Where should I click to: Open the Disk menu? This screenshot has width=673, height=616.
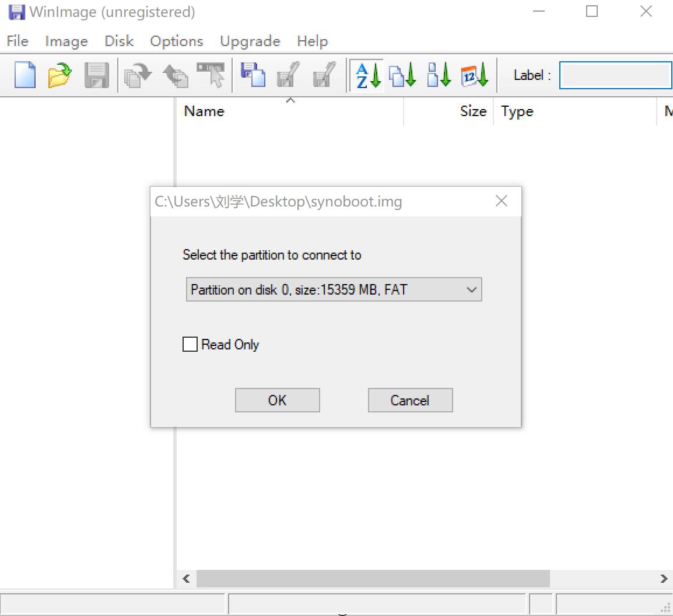[119, 41]
